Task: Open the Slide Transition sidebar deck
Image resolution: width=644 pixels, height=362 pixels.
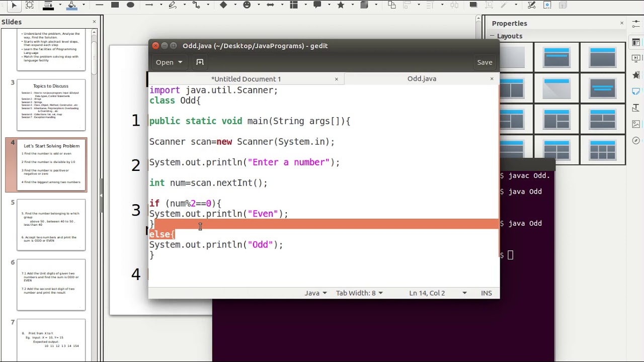Action: pyautogui.click(x=636, y=59)
